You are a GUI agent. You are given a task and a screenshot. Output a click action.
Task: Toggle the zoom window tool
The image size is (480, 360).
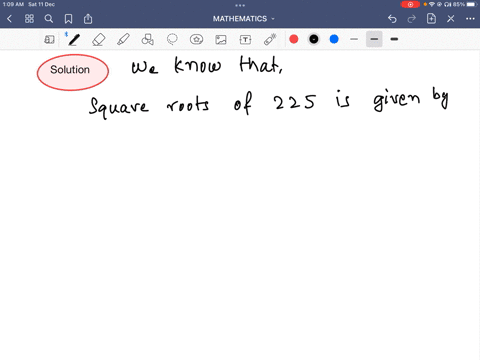(49, 40)
